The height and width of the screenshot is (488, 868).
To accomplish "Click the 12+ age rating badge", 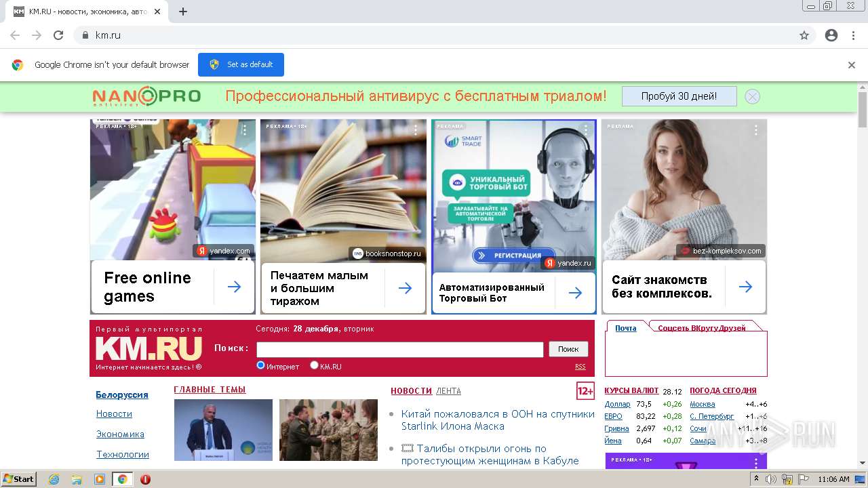I will tap(585, 391).
